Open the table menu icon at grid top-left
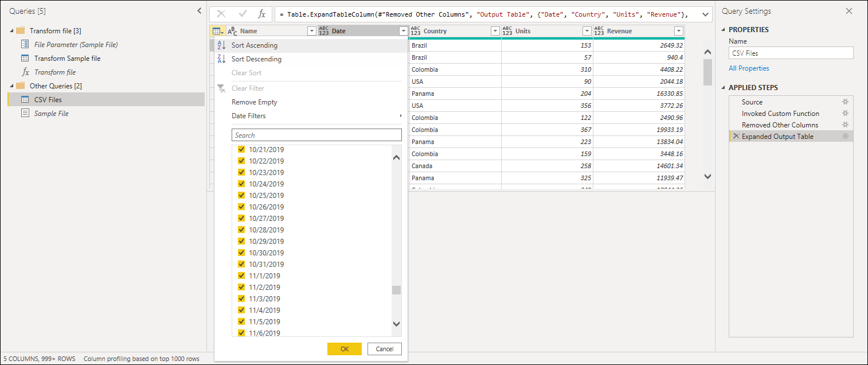 [217, 30]
